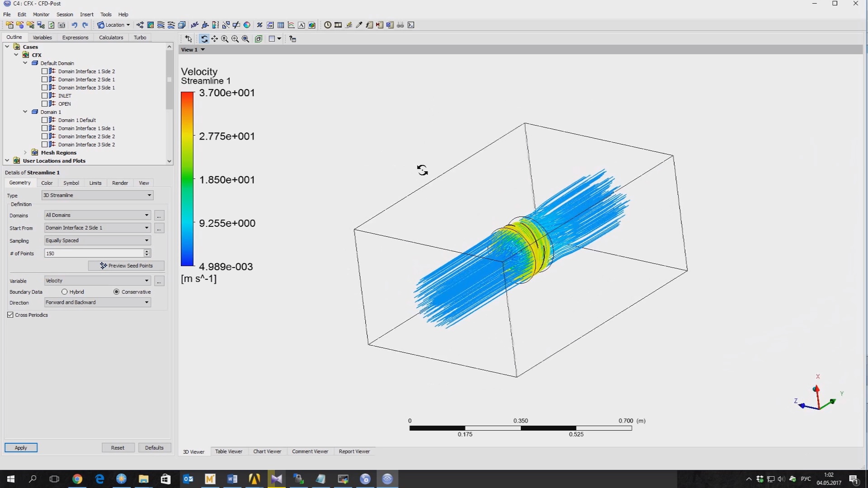The width and height of the screenshot is (868, 488).
Task: Open the Variable Velocity dropdown
Action: 98,281
